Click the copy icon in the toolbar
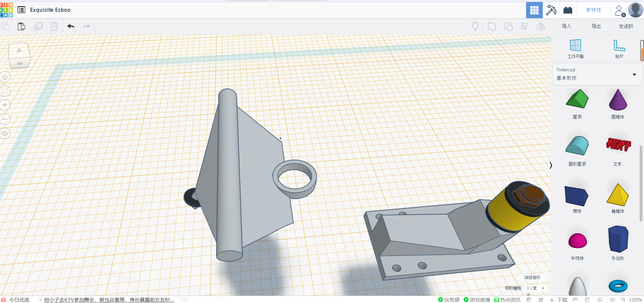The image size is (644, 303). click(x=6, y=26)
